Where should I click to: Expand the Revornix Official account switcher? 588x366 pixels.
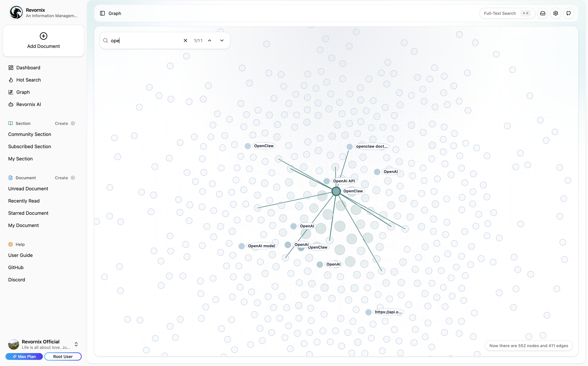(x=76, y=344)
